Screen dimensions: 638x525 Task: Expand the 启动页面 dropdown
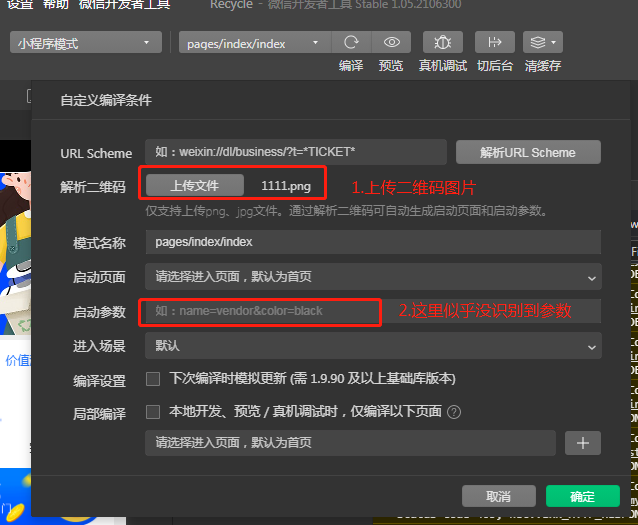click(373, 277)
